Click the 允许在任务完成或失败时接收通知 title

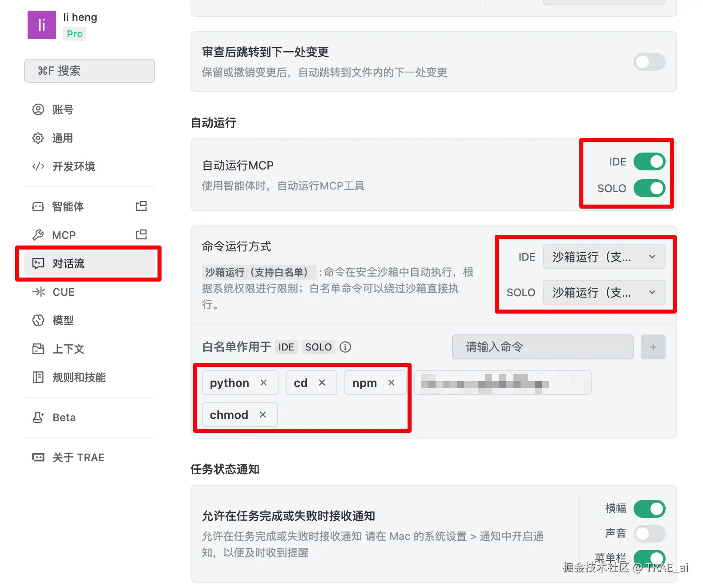click(x=289, y=516)
